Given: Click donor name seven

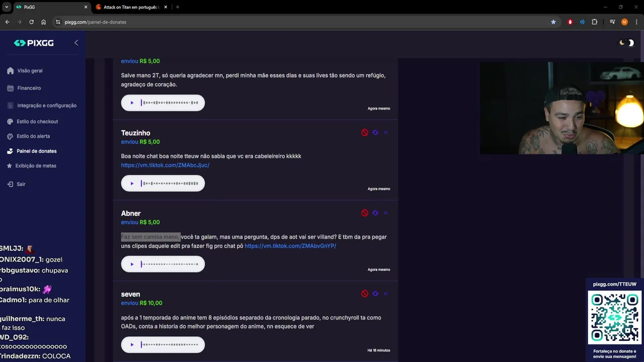Looking at the screenshot, I should pyautogui.click(x=130, y=294).
